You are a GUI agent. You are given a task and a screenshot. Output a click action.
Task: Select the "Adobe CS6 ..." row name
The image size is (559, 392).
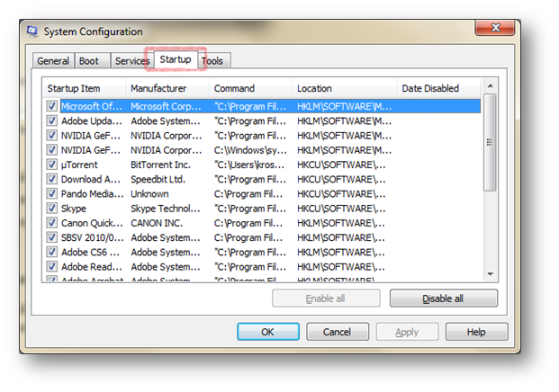(90, 253)
